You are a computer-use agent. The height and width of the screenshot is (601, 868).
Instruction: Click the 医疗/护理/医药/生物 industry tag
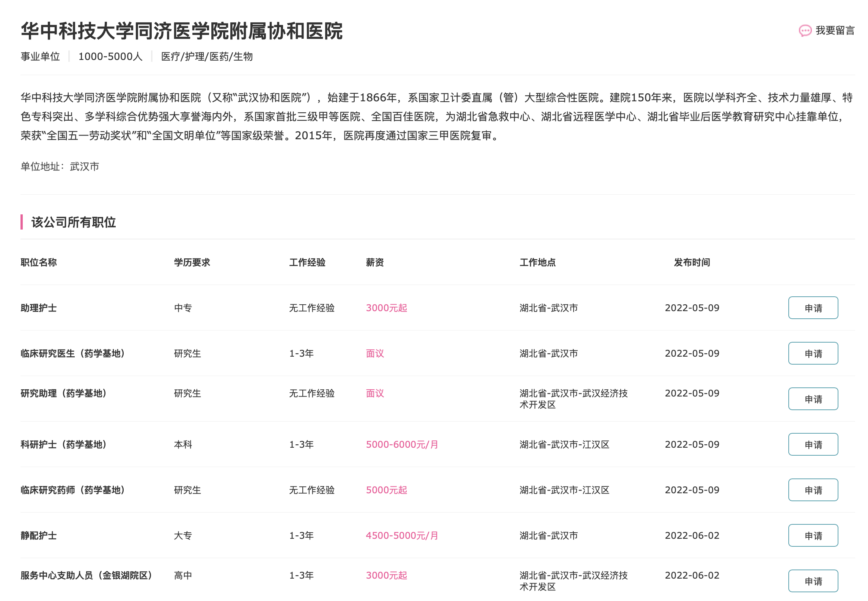207,57
